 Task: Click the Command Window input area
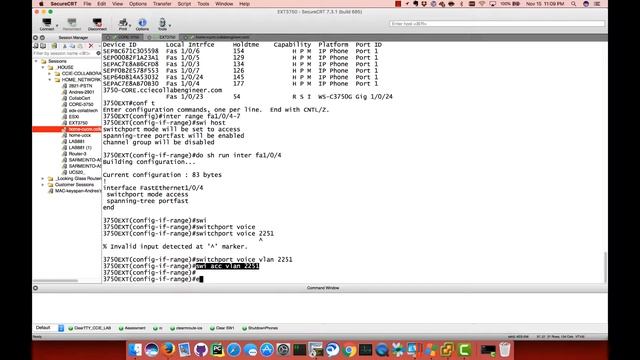click(x=320, y=307)
